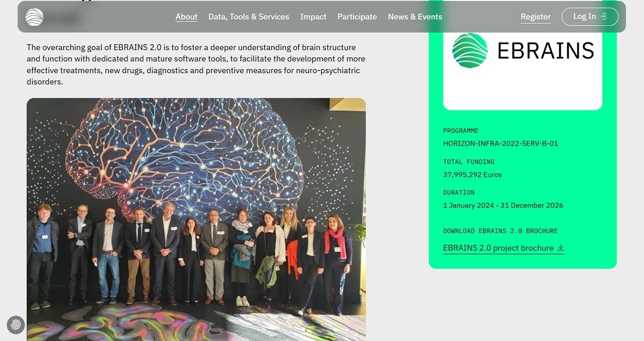Viewport: 644px width, 341px height.
Task: Click the project duration dates text
Action: pyautogui.click(x=503, y=205)
